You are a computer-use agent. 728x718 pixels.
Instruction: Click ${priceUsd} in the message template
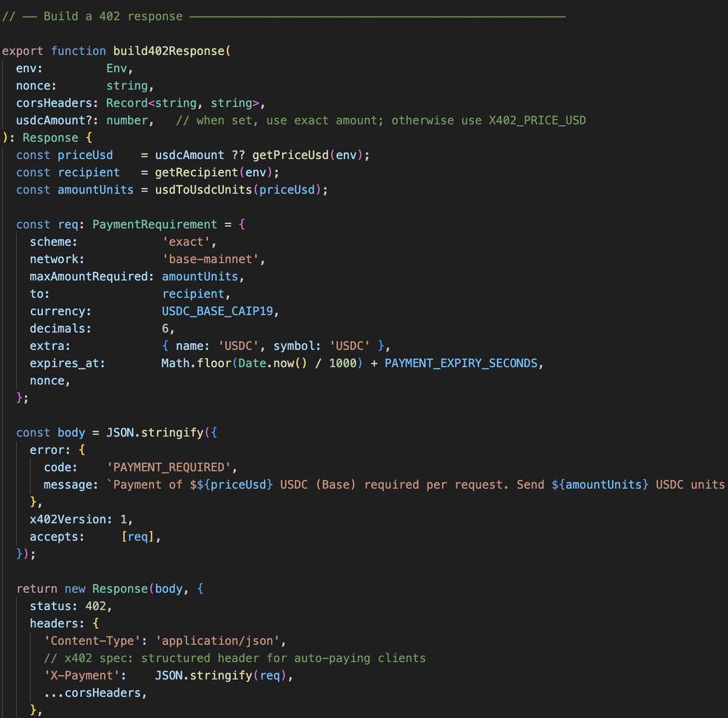pos(235,484)
